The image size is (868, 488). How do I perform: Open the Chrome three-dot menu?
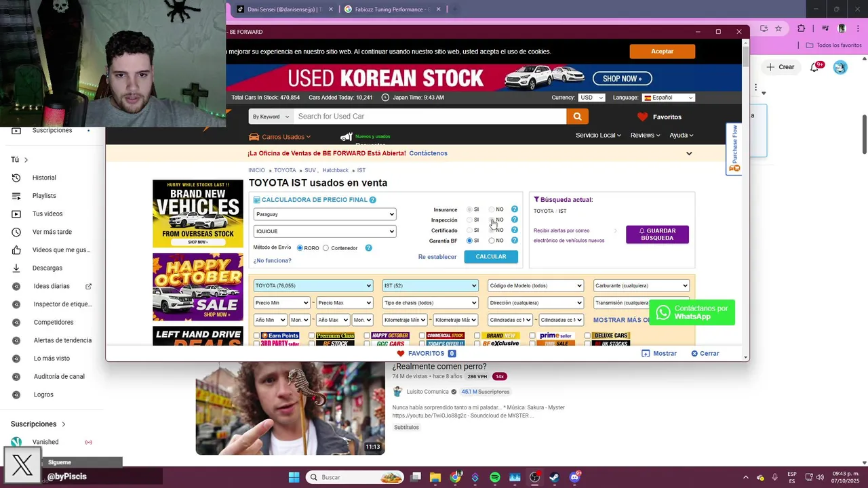pos(857,28)
